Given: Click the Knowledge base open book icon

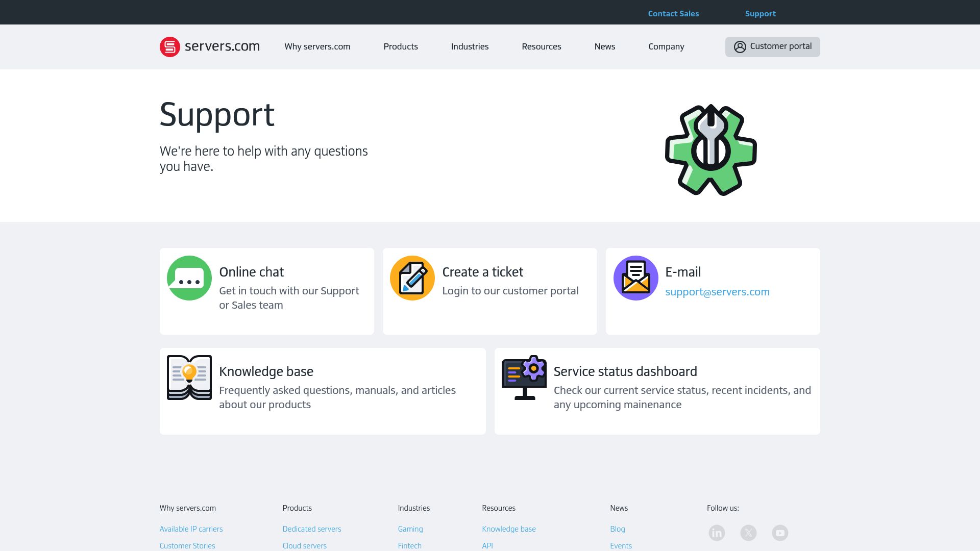Looking at the screenshot, I should [x=189, y=378].
